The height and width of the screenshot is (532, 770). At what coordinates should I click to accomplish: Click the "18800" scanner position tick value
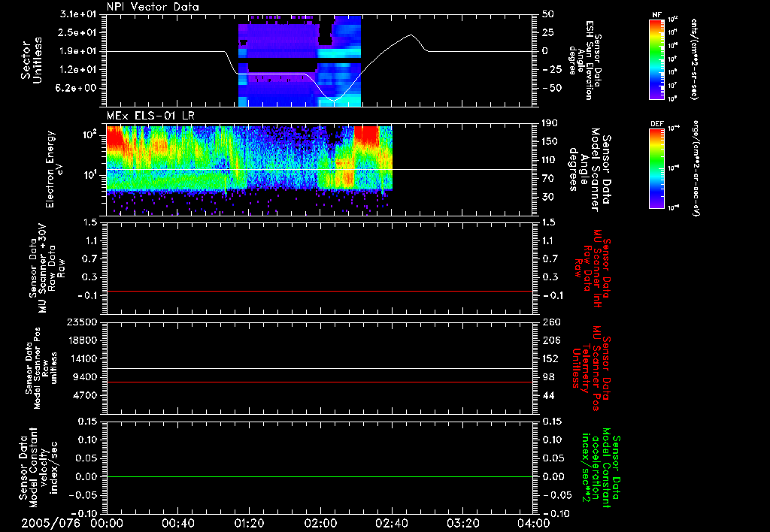83,340
